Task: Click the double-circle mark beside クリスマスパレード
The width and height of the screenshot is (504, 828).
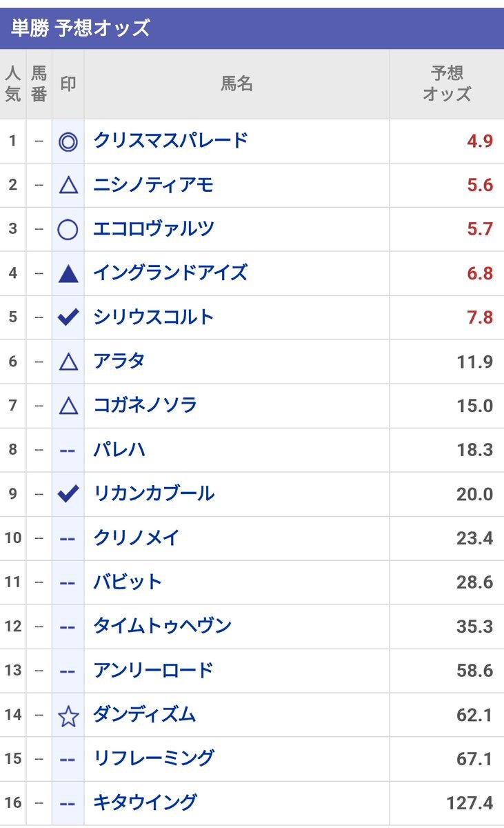Action: pos(68,141)
